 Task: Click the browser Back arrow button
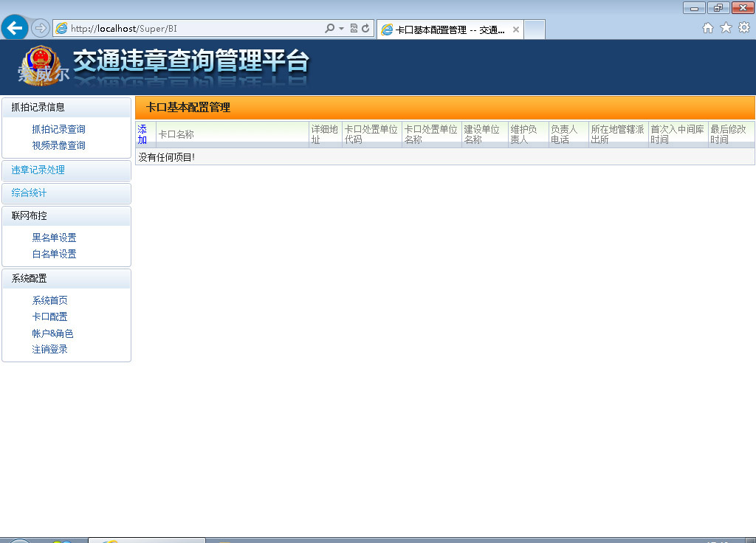click(x=15, y=28)
